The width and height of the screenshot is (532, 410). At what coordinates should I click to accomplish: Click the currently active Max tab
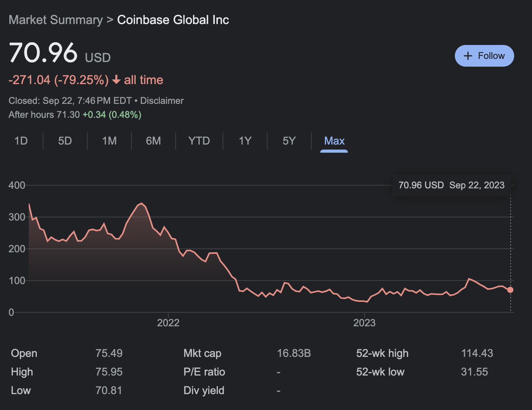pyautogui.click(x=334, y=141)
